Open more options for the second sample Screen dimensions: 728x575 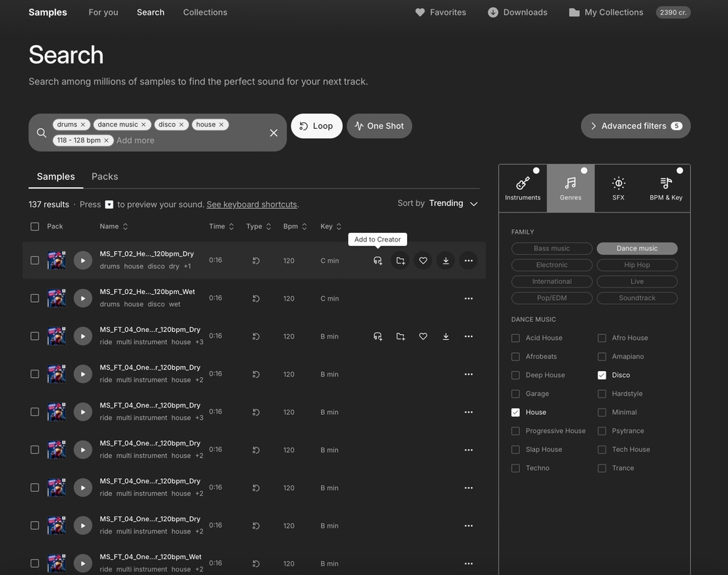point(468,298)
